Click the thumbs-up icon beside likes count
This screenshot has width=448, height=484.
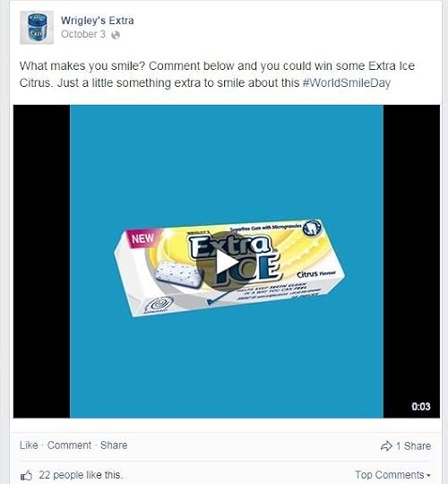click(27, 475)
